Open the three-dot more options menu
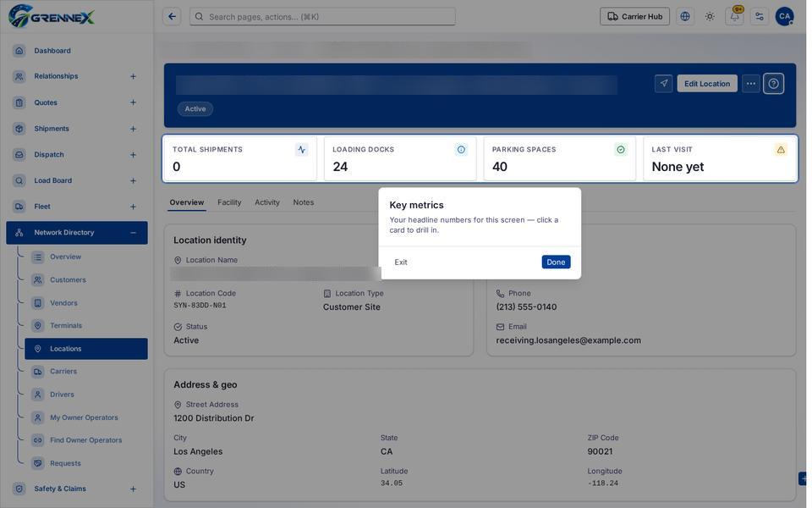Screen dimensions: 812x508 coord(750,84)
